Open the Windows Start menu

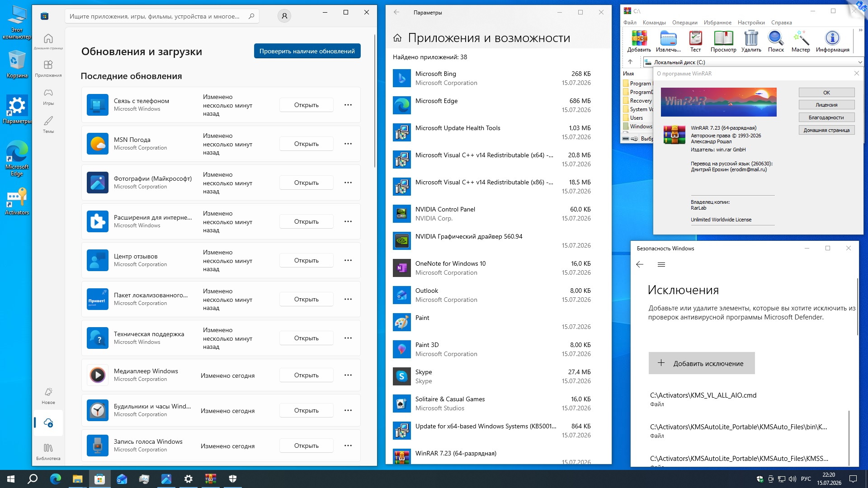(x=11, y=479)
